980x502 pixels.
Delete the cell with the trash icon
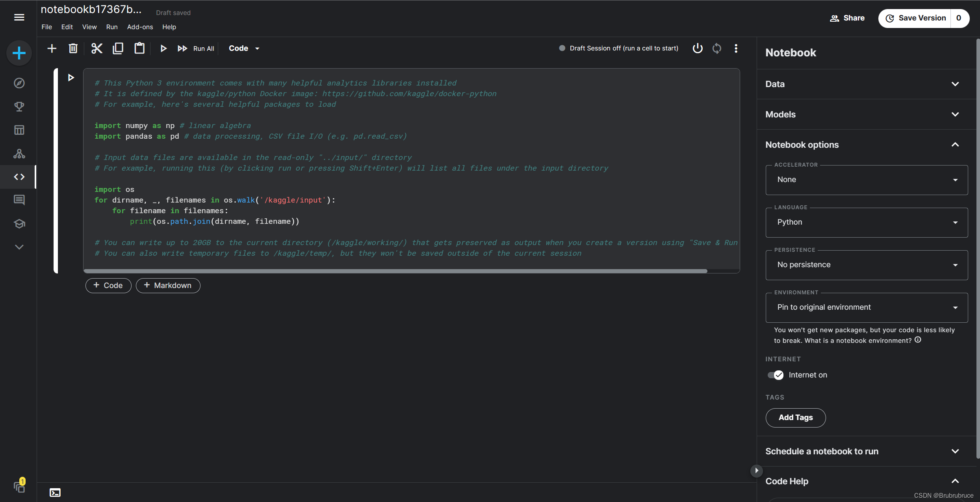pyautogui.click(x=73, y=48)
